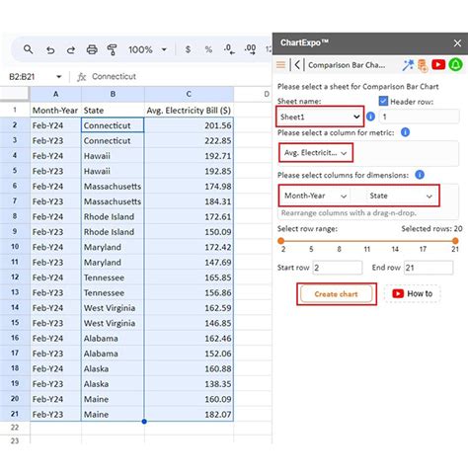Click the Avg. Electricity Bill ($) header cell
The image size is (468, 476).
coord(189,111)
